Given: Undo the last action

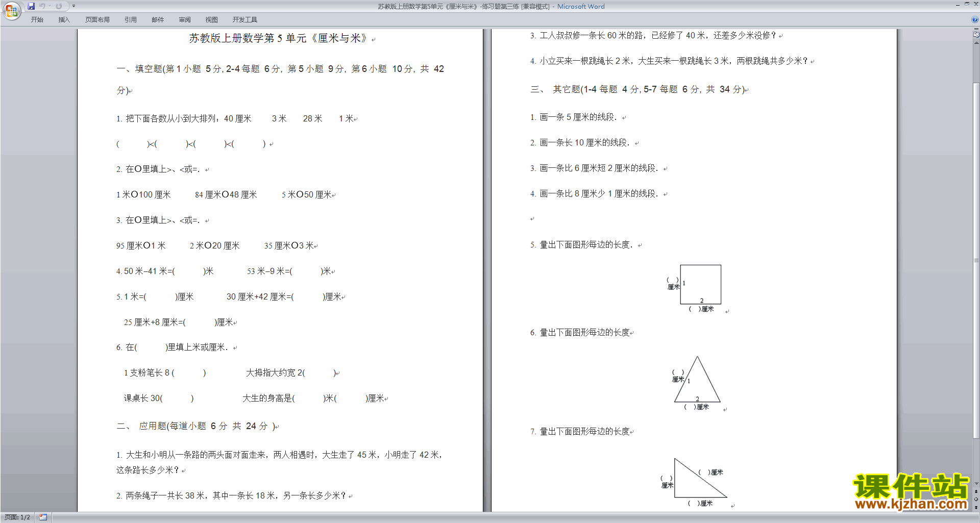Looking at the screenshot, I should click(x=42, y=6).
